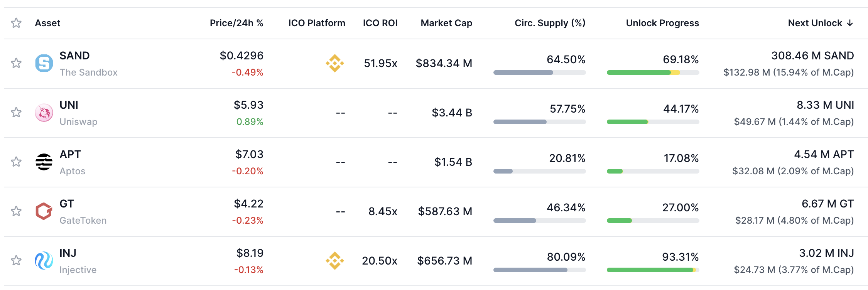
Task: Star the APT row
Action: coord(16,162)
